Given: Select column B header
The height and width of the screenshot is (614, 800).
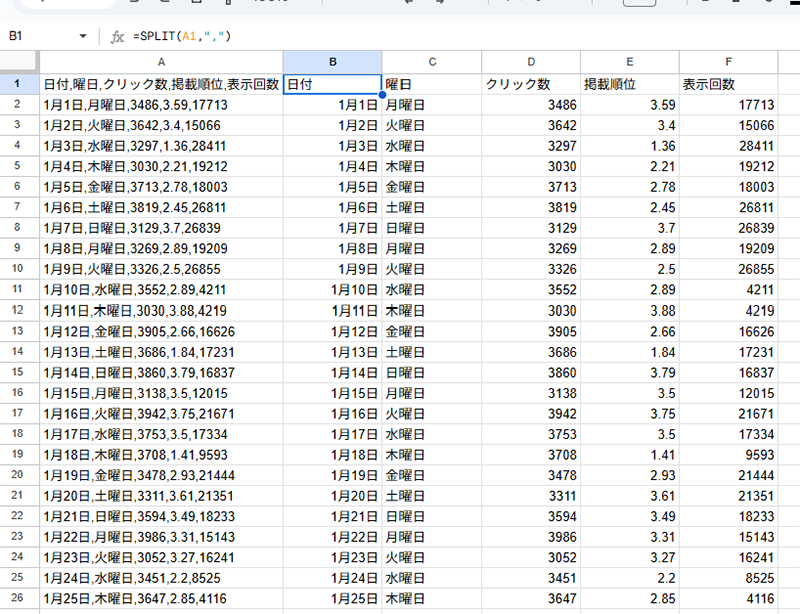Looking at the screenshot, I should [332, 62].
